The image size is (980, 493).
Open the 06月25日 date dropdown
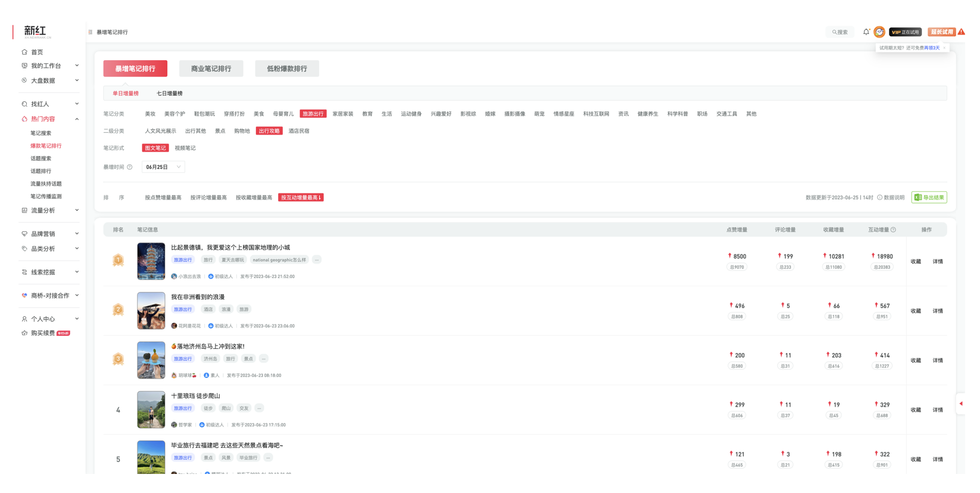click(x=163, y=167)
